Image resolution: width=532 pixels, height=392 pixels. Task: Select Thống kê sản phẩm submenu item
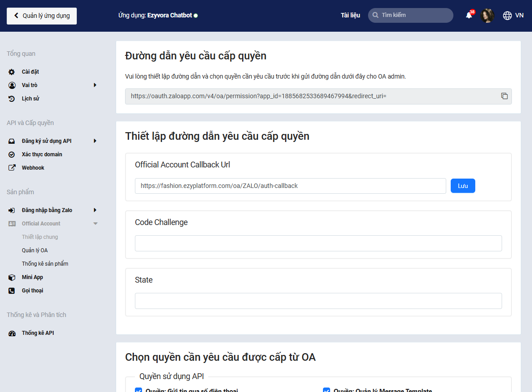point(45,264)
